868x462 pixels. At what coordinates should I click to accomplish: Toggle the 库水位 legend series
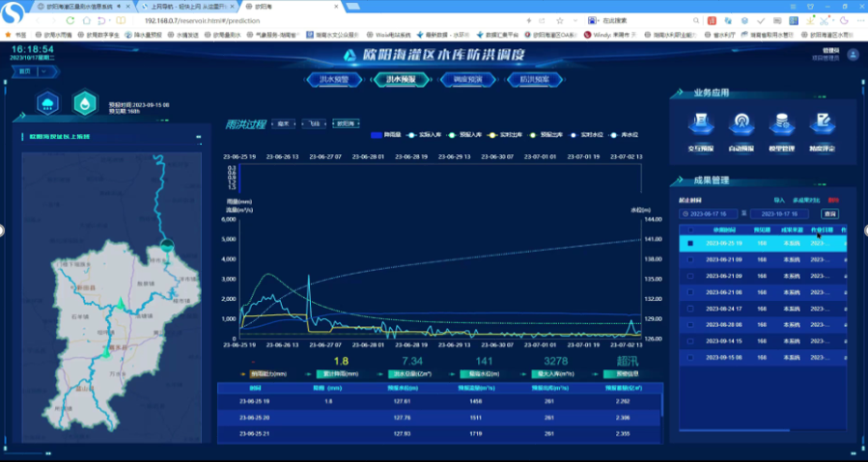(624, 135)
